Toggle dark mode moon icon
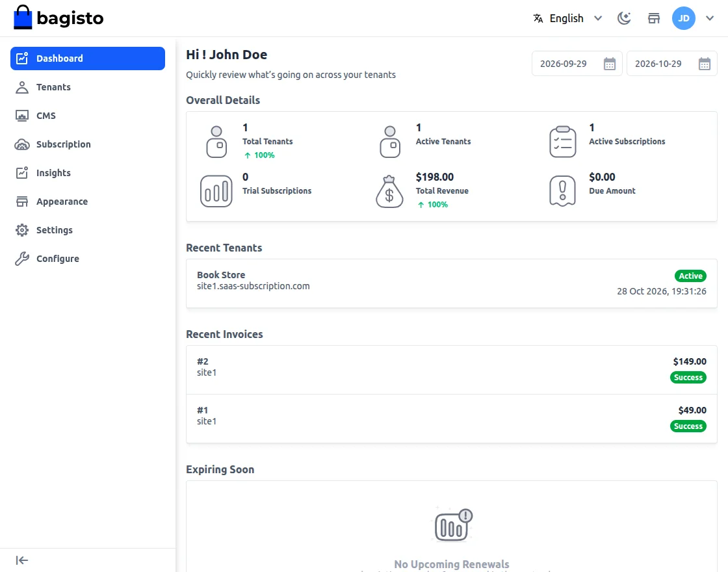 click(624, 18)
